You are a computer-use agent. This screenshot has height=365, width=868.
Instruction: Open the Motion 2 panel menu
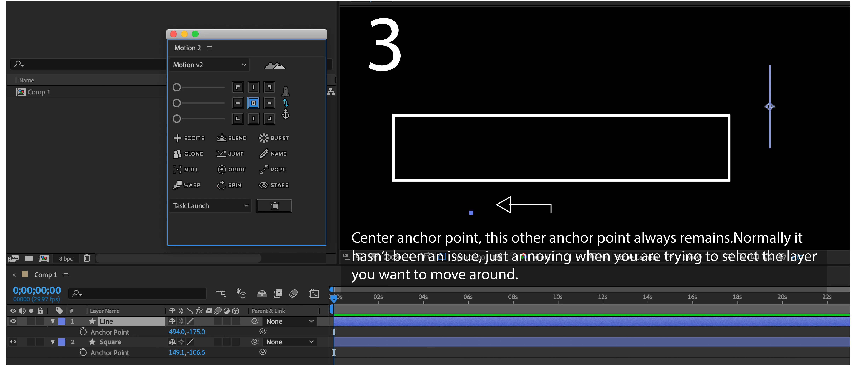coord(209,48)
